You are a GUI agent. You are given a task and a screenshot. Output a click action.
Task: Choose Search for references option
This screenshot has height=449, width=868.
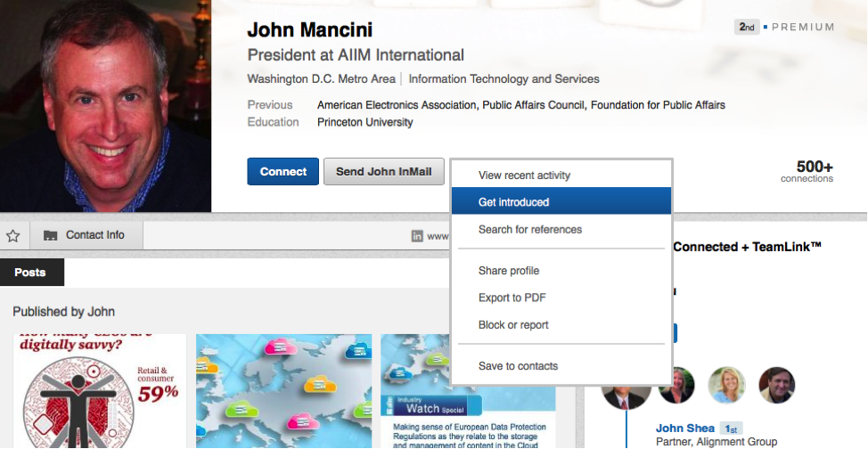561,229
